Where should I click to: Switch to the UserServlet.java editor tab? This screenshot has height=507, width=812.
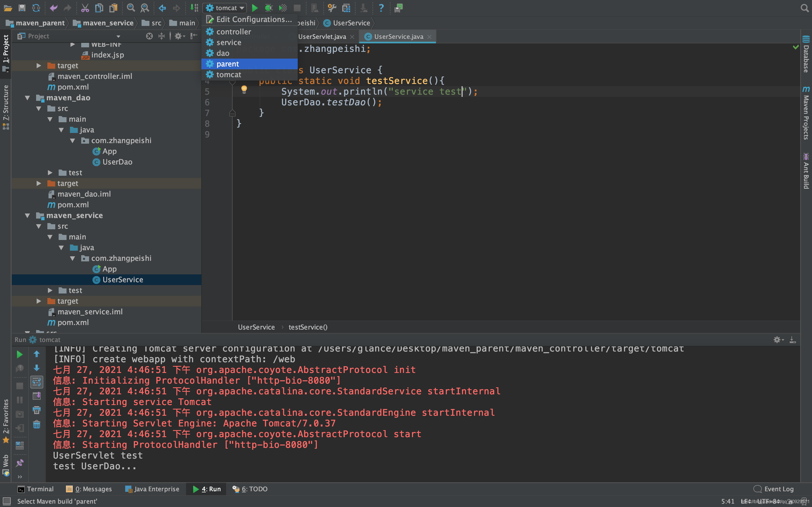tap(321, 37)
